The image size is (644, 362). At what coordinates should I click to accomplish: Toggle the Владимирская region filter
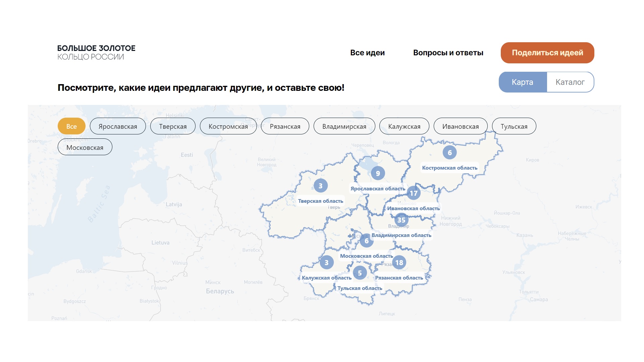pyautogui.click(x=344, y=126)
